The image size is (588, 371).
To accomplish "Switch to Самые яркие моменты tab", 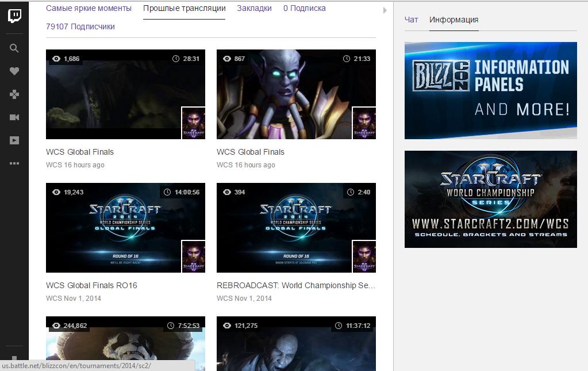I will [x=89, y=8].
